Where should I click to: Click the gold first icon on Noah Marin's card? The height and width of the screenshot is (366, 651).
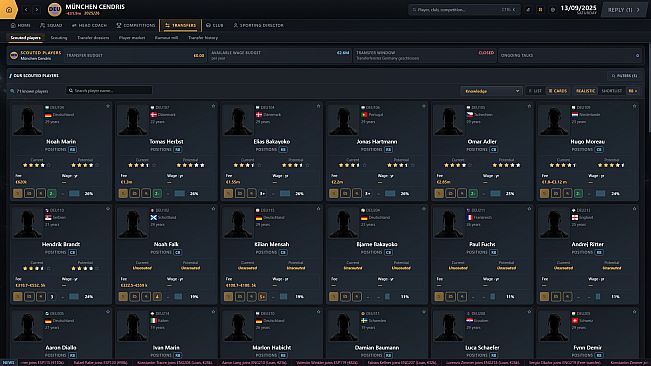point(17,193)
